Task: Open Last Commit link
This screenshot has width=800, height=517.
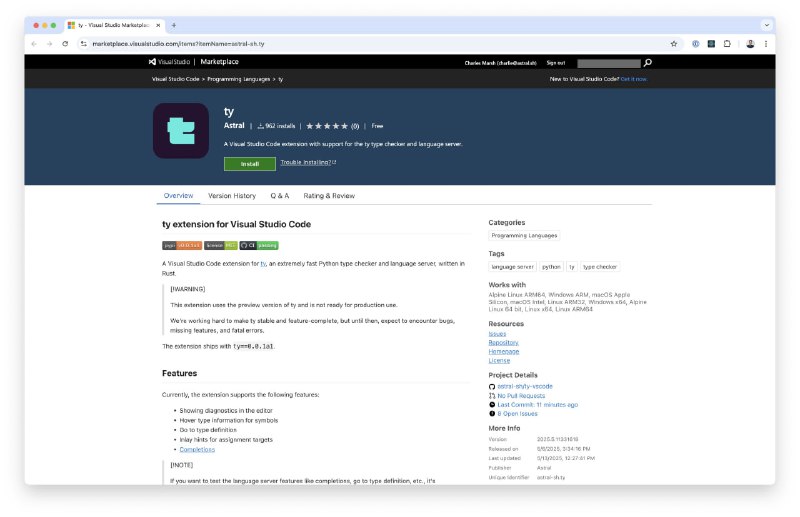Action: (538, 405)
